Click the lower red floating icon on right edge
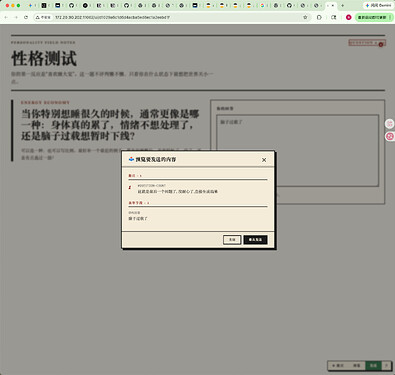 pyautogui.click(x=390, y=136)
